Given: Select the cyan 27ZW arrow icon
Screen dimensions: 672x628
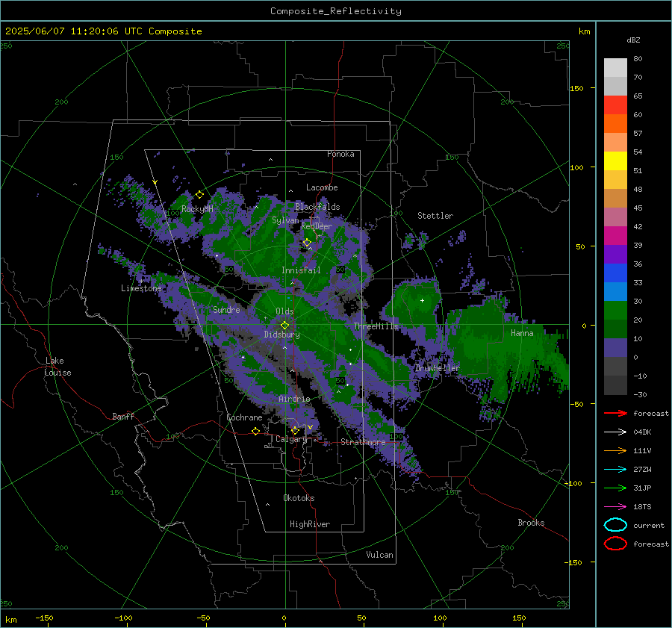Looking at the screenshot, I should [x=615, y=469].
